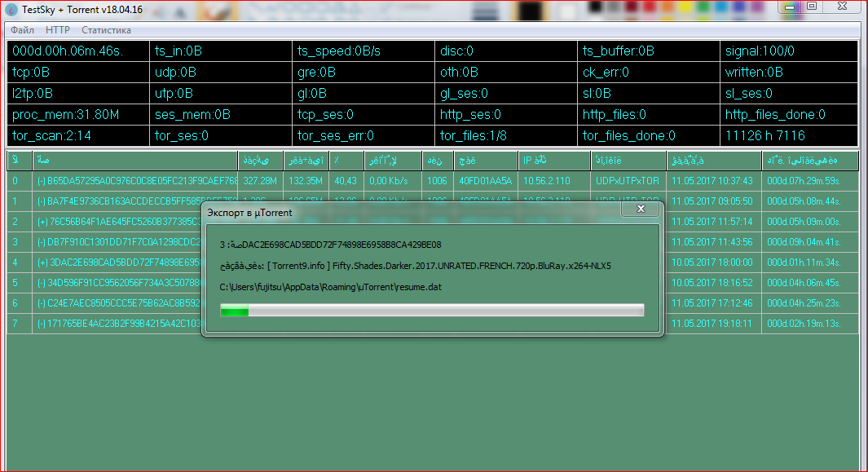This screenshot has height=472, width=868.
Task: Expand the (+) 76C56B64 torrent row
Action: 42,222
